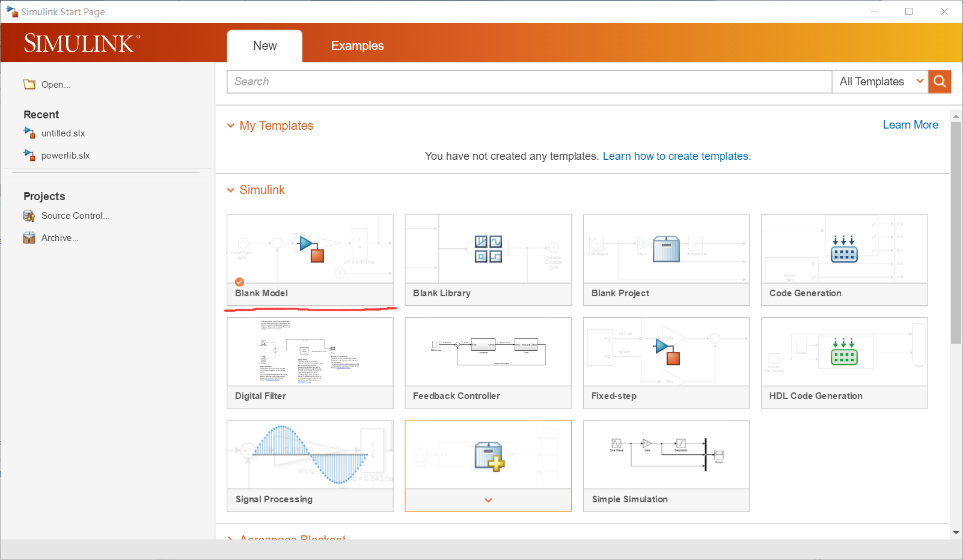Click the Blank Project box icon

666,249
